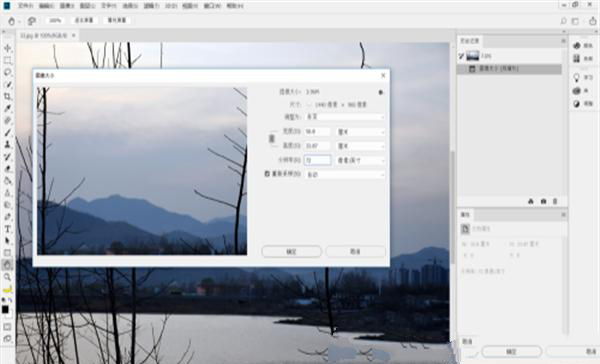Viewport: 600px width, 364px height.
Task: Open the Resample method dropdown
Action: pos(345,175)
